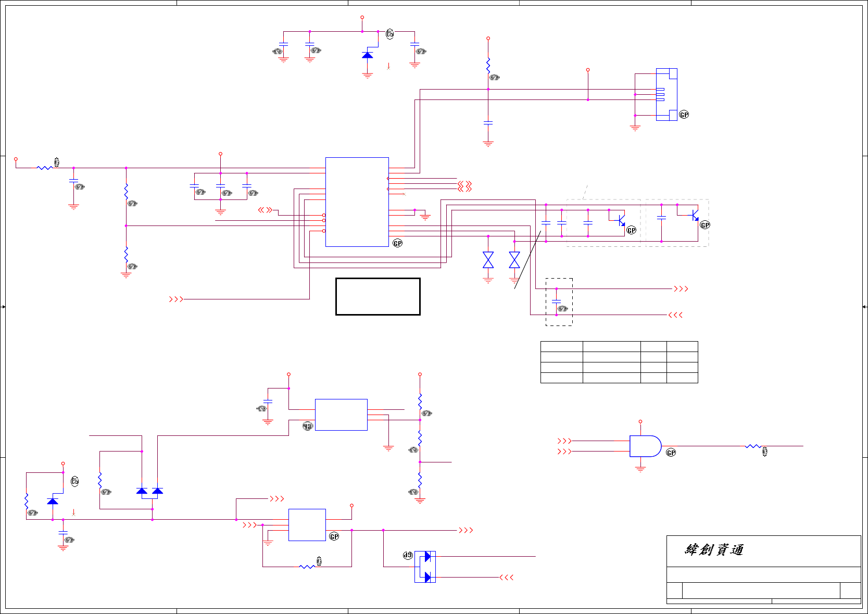Select the transistor in right gray dashed box
The width and height of the screenshot is (868, 614).
[x=694, y=215]
